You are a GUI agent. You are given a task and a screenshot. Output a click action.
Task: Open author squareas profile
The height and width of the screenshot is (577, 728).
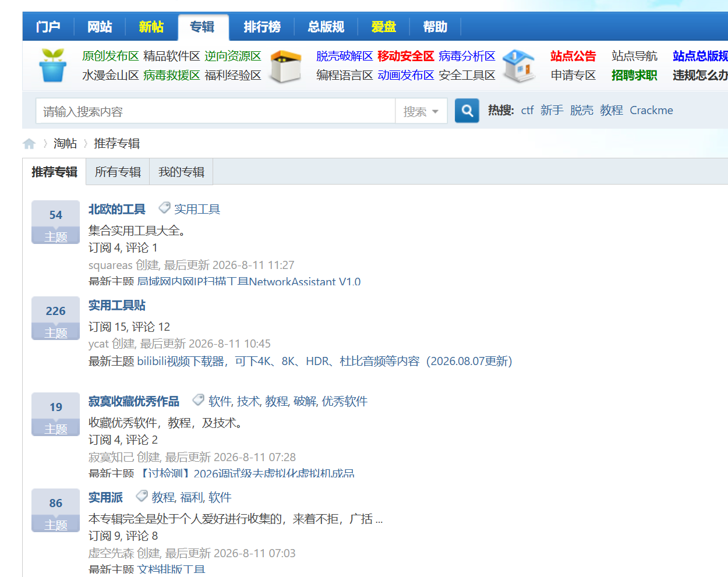[111, 265]
